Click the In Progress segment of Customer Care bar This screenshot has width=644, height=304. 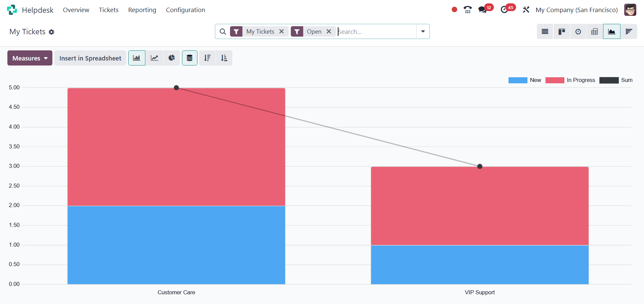click(176, 147)
